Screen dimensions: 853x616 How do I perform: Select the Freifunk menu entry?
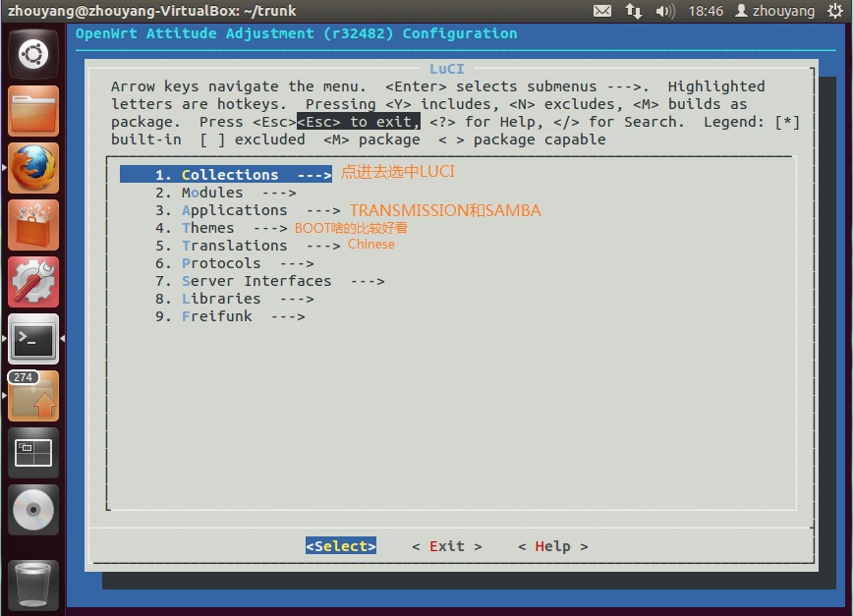pos(230,316)
